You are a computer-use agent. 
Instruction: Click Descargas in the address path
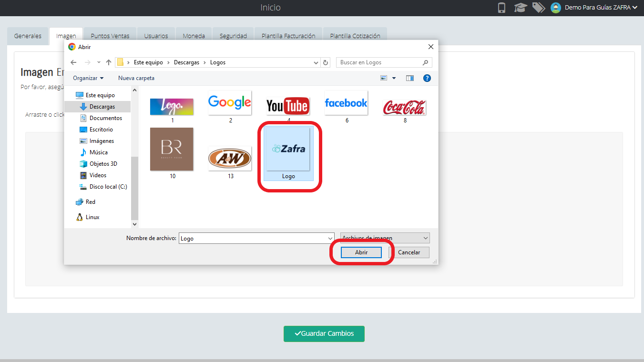[x=186, y=62]
